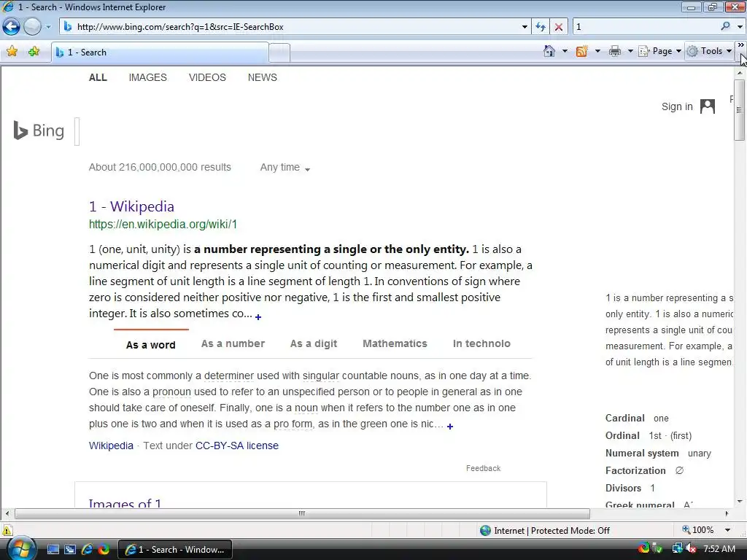
Task: Click the 'determiner' linked word
Action: tap(229, 376)
